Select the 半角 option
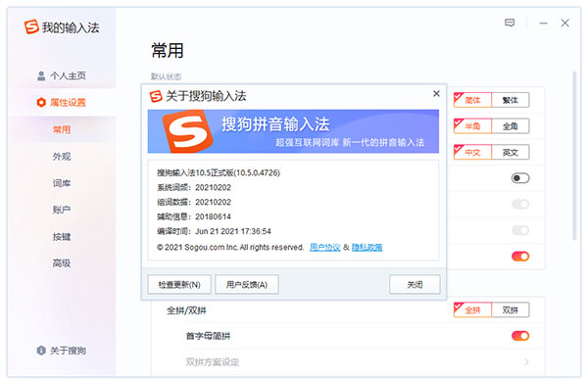Image resolution: width=588 pixels, height=381 pixels. pyautogui.click(x=472, y=126)
